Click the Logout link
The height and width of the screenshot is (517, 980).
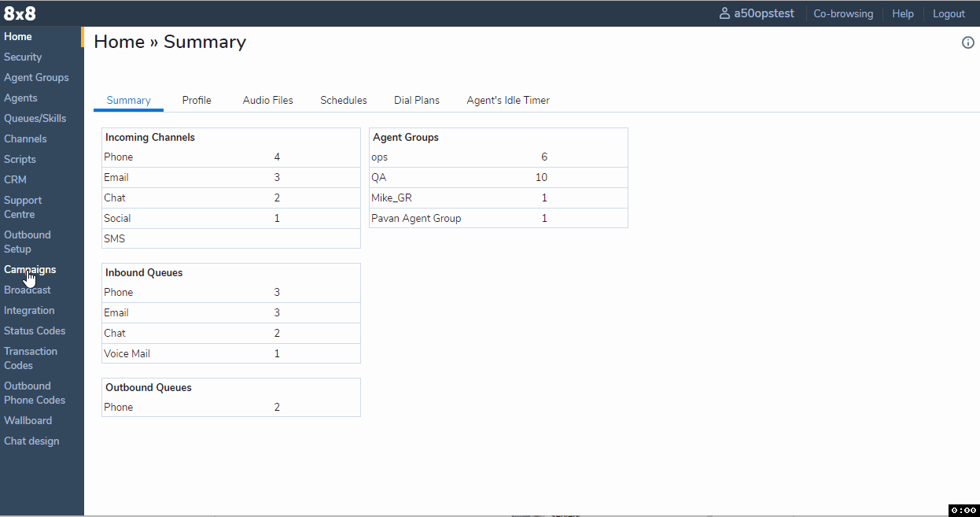point(949,13)
